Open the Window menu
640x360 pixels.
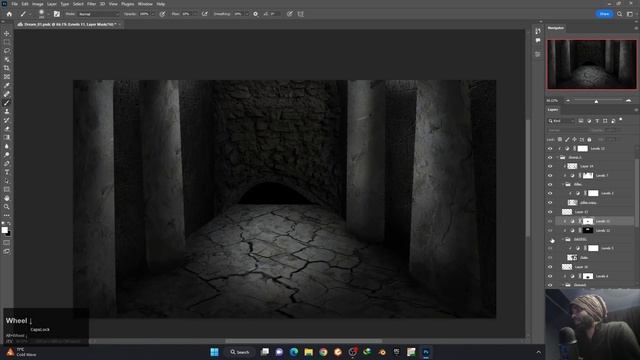pos(145,4)
